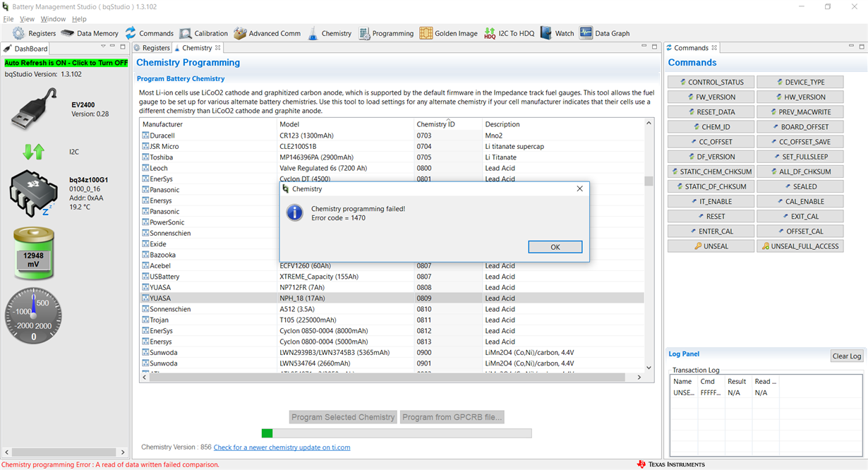Screen dimensions: 868x470
Task: Open the I2C To HDQ tool
Action: [x=509, y=33]
